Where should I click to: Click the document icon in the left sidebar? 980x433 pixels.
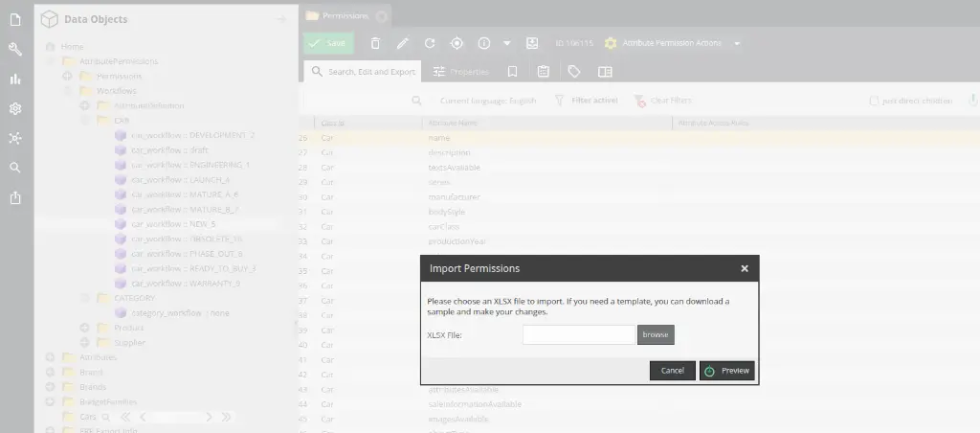pyautogui.click(x=15, y=19)
